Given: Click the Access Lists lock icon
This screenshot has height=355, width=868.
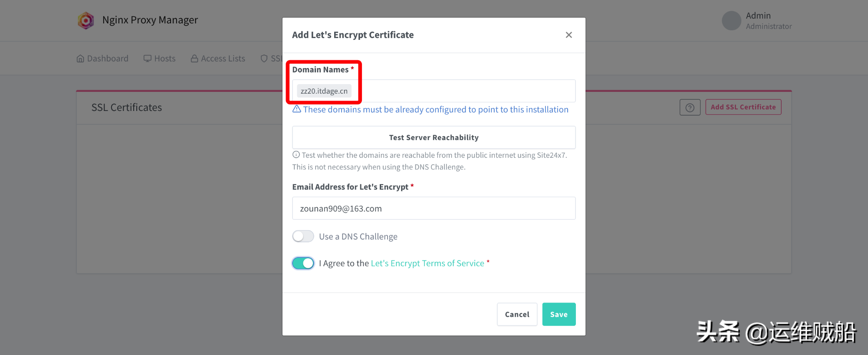Looking at the screenshot, I should (194, 59).
